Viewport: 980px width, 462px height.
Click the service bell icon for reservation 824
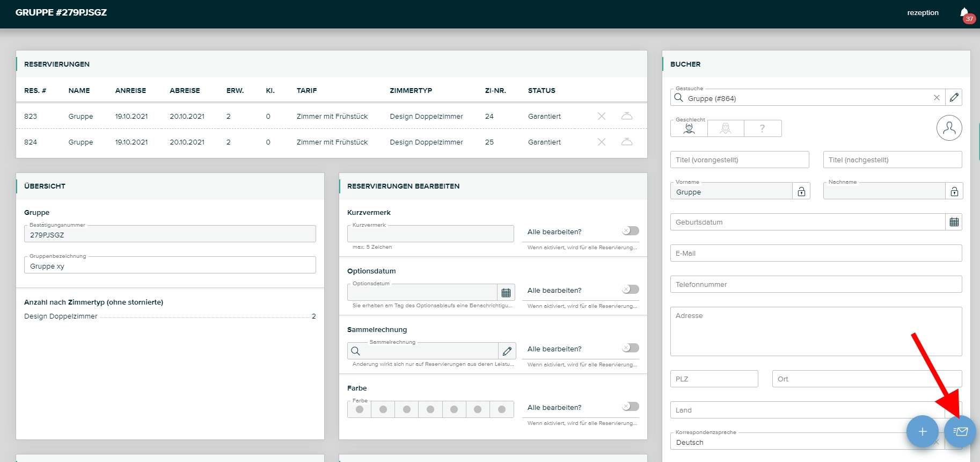tap(626, 142)
